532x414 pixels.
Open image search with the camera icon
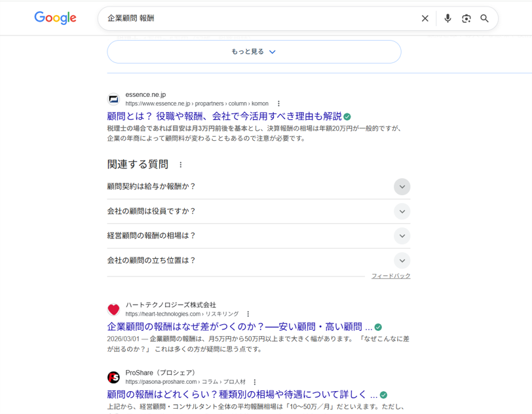tap(466, 18)
